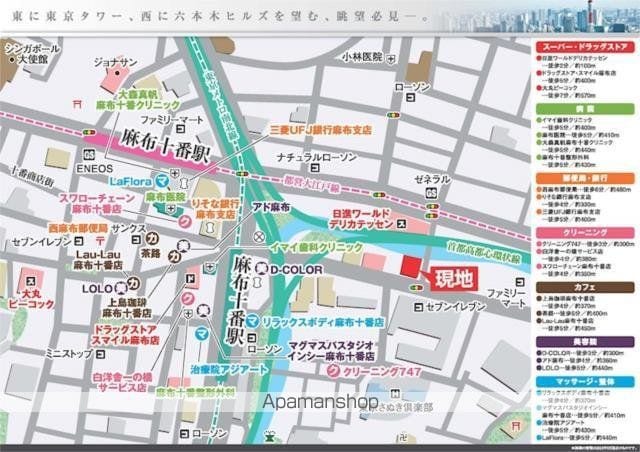Click the スワローチェーン麻布十番店 label

coord(97,203)
